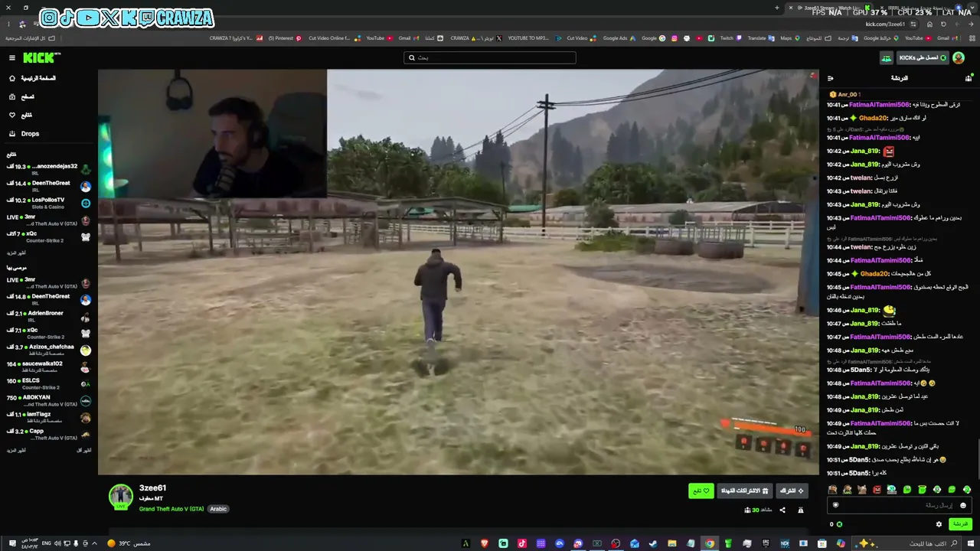The height and width of the screenshot is (551, 980).
Task: Click the weather widget showing 39°C
Action: point(129,543)
